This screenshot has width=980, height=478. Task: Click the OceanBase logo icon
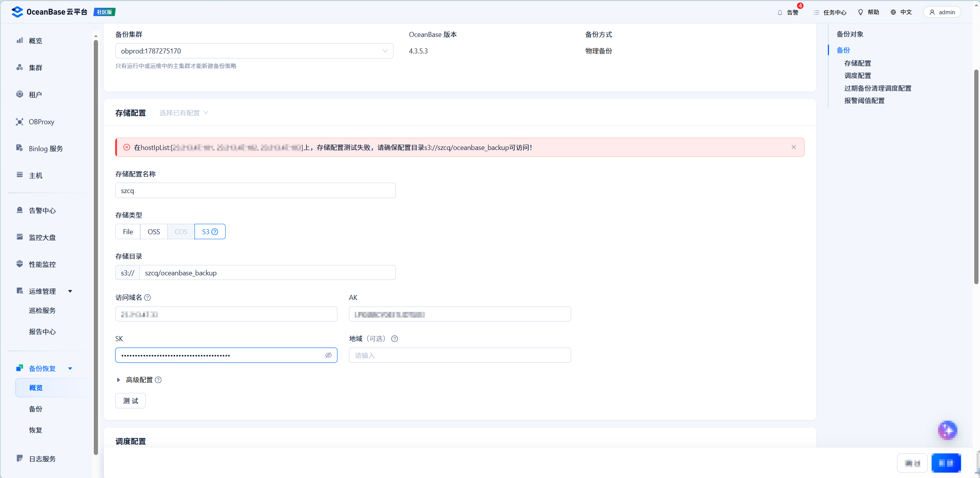point(17,12)
